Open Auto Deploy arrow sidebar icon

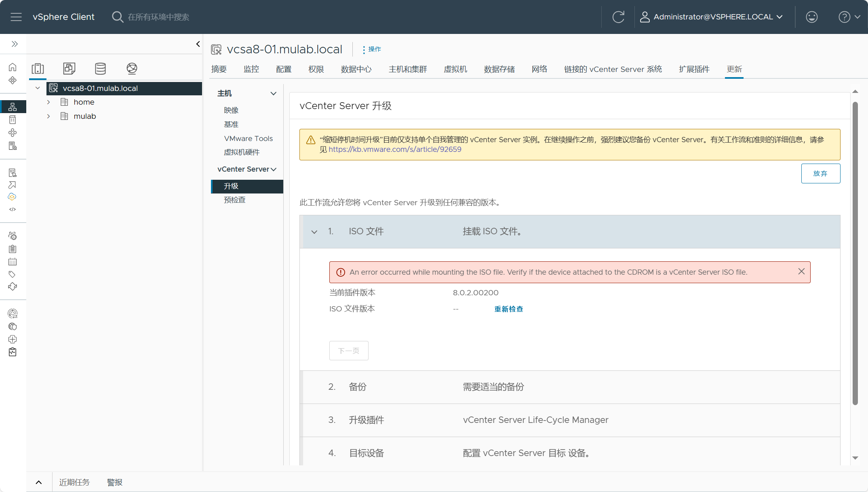[x=13, y=185]
